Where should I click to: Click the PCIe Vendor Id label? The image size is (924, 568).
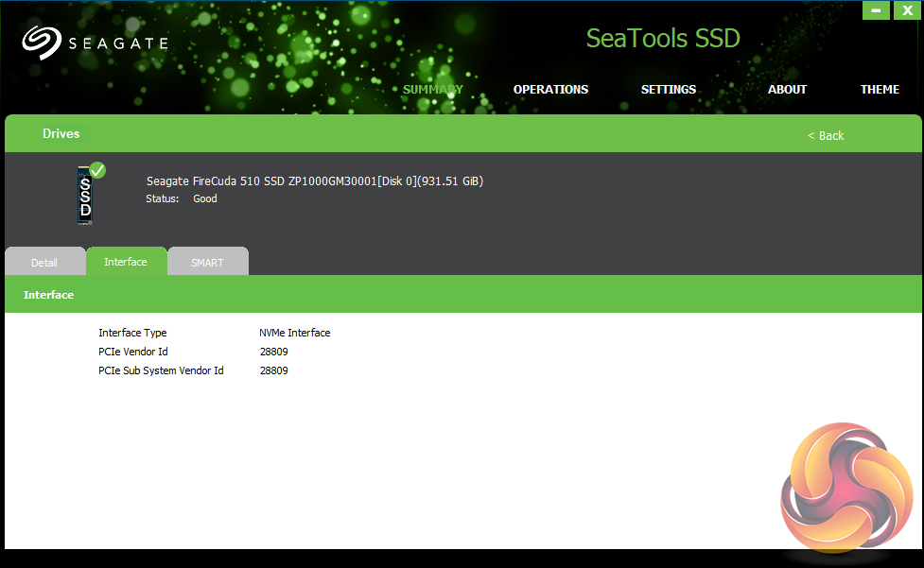point(133,352)
